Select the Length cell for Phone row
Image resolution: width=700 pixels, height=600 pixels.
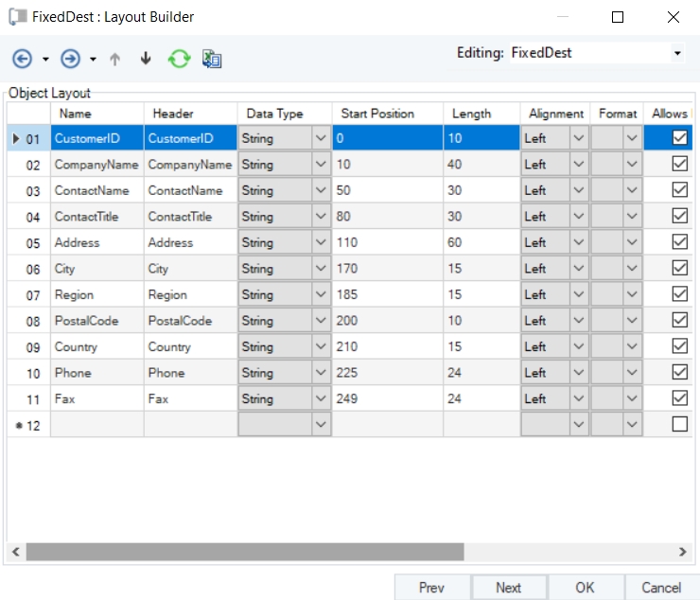coord(481,373)
